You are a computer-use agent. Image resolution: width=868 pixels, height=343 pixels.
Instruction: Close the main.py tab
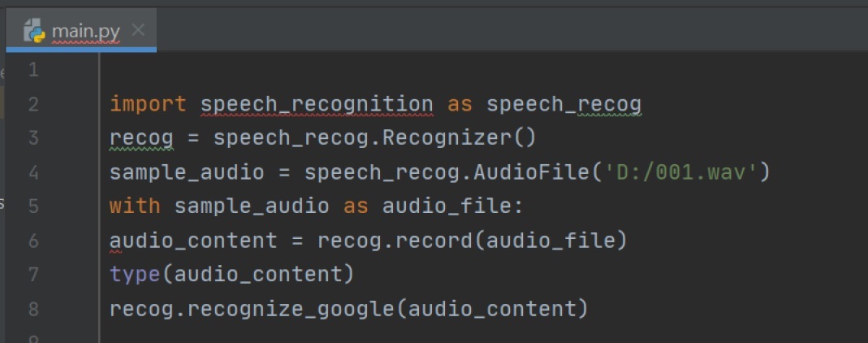(138, 31)
